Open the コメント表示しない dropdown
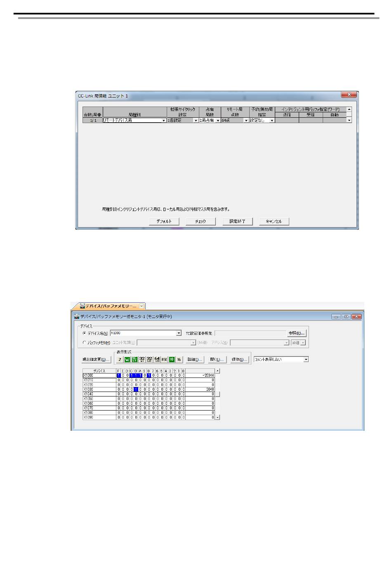The width and height of the screenshot is (392, 577). point(306,359)
